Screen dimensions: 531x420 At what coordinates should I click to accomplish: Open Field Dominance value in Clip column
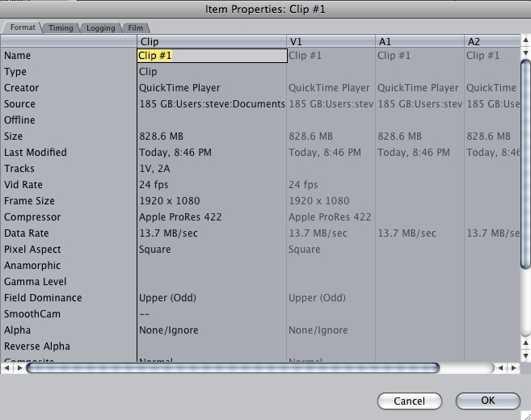pyautogui.click(x=168, y=298)
